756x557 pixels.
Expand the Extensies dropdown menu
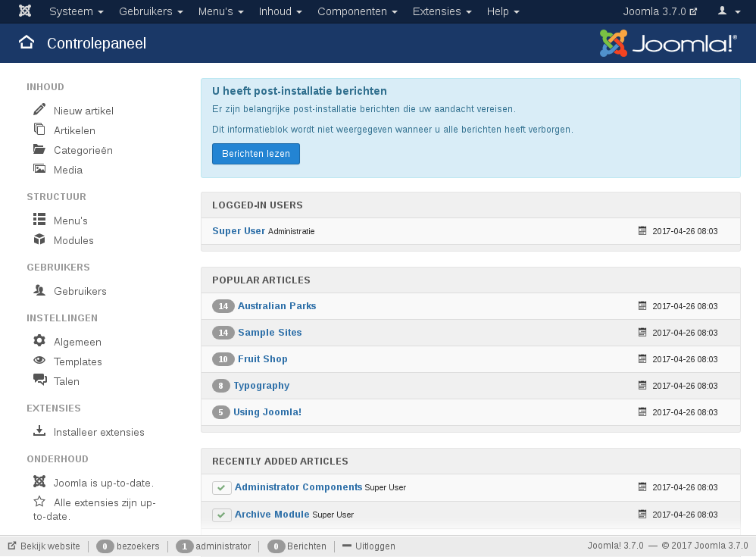click(x=442, y=11)
